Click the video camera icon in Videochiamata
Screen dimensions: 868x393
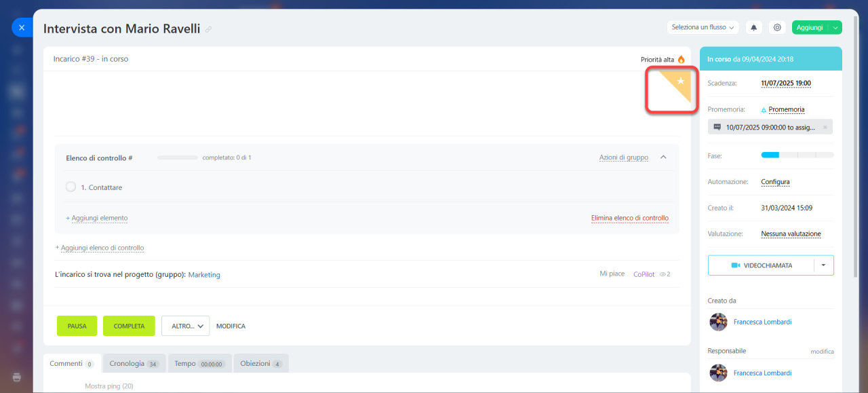(x=736, y=265)
